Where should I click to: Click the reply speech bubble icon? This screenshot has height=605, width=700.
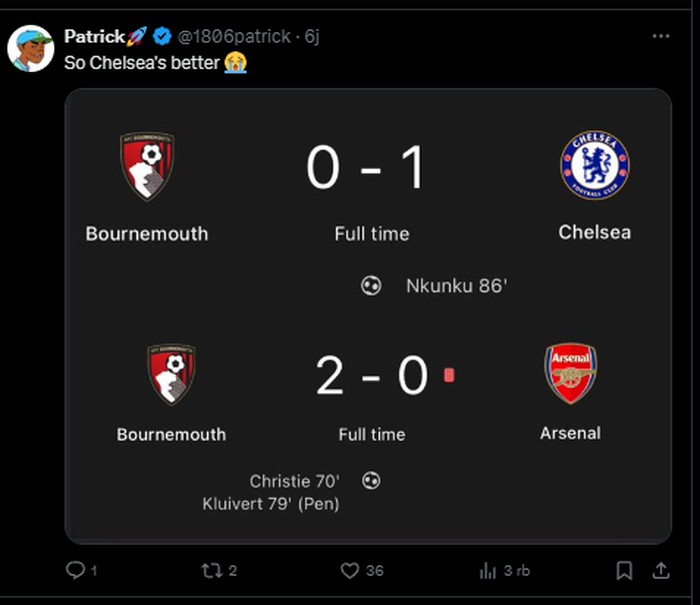76,570
